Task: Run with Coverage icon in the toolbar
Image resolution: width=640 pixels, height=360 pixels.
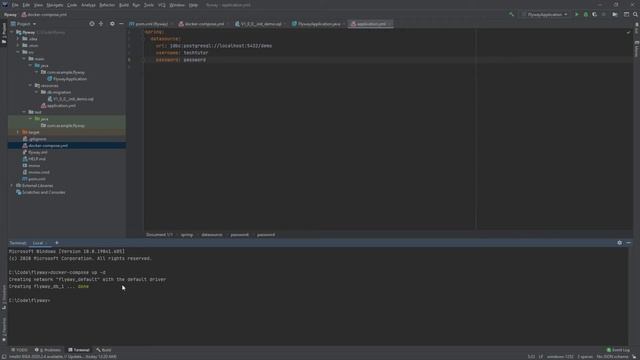Action: tap(595, 14)
